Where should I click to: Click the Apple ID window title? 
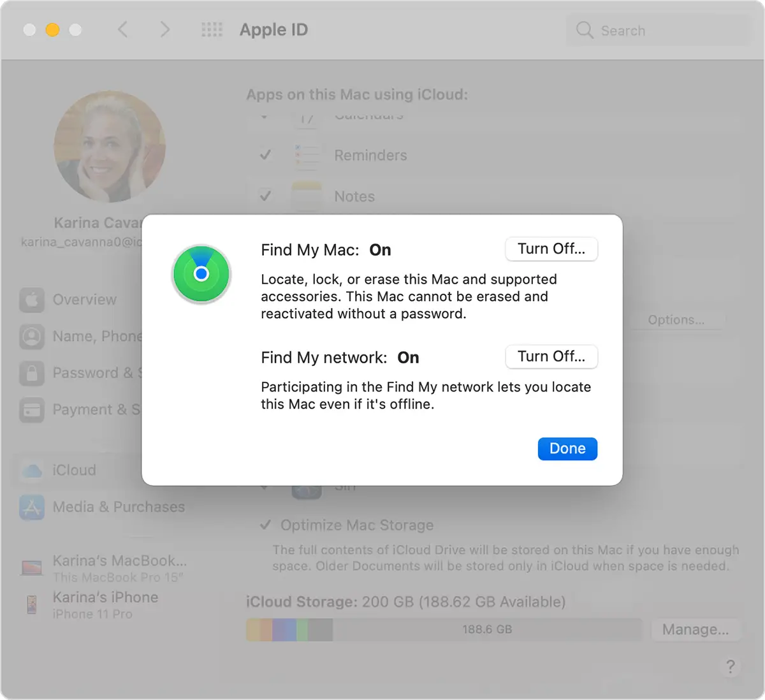point(273,30)
